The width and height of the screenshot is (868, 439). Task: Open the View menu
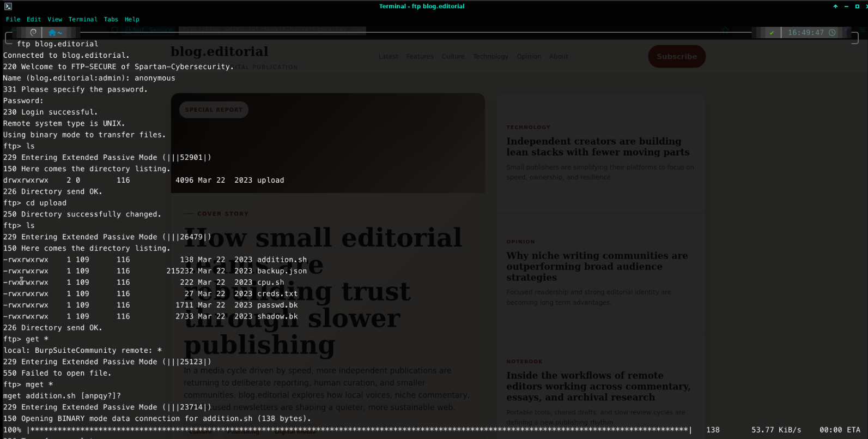click(x=54, y=19)
